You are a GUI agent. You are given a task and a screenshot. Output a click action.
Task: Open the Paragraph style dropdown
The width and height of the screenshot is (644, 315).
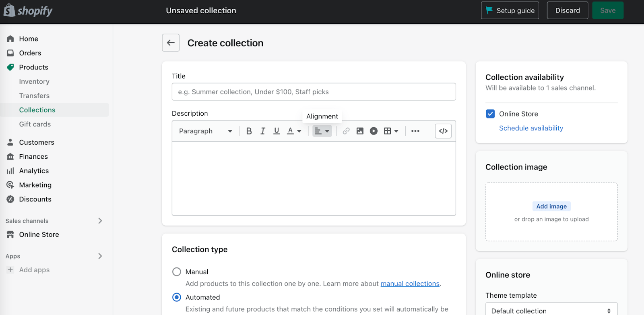click(205, 131)
